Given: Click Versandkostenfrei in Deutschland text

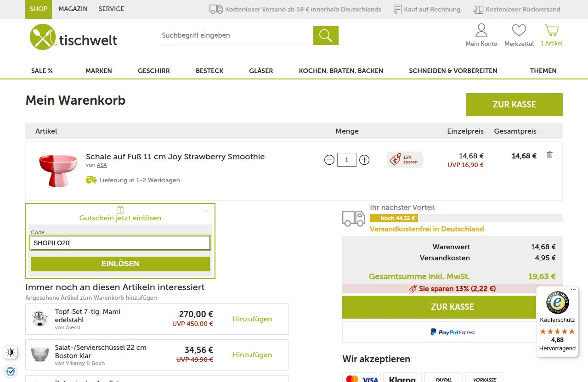Looking at the screenshot, I should point(427,229).
